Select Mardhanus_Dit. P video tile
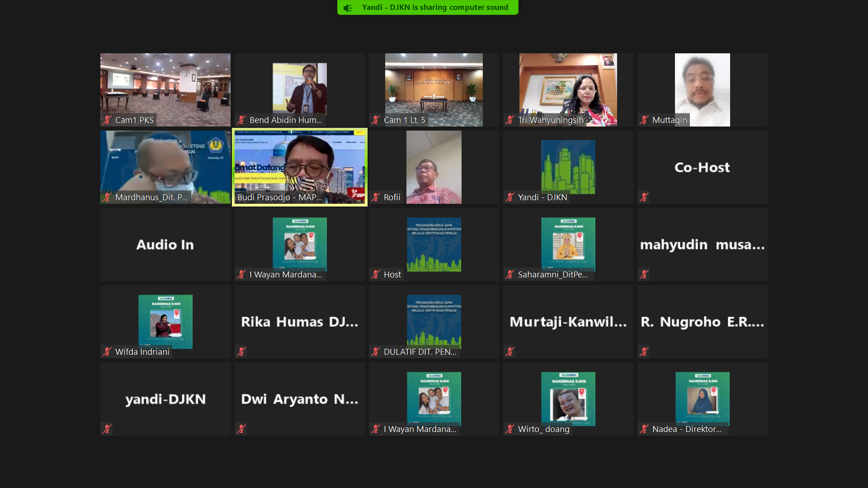 tap(165, 167)
